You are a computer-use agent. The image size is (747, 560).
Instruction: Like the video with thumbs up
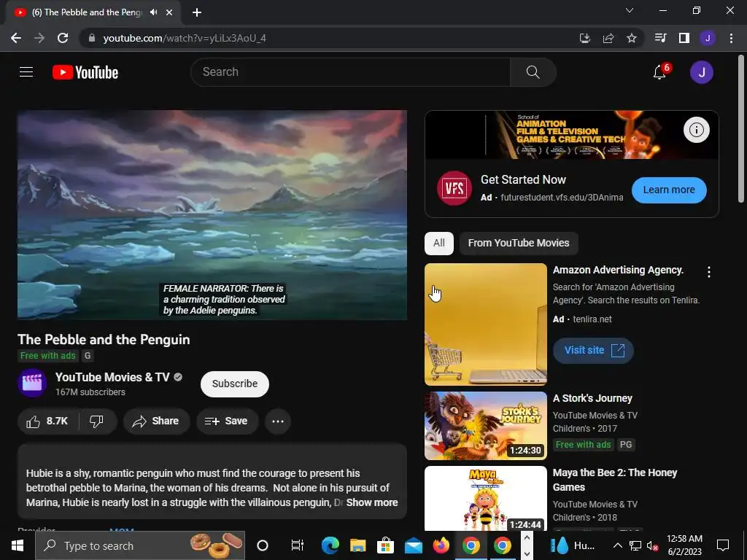pos(47,421)
